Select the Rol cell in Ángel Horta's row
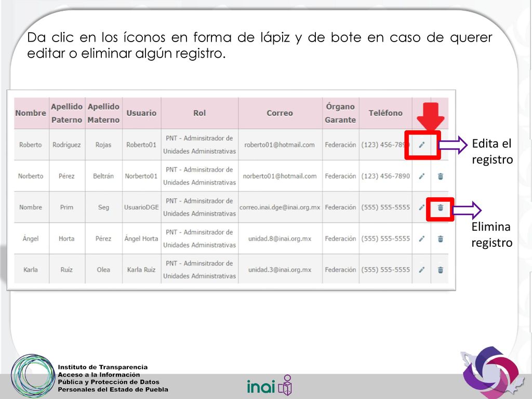532x399 pixels. coord(199,238)
